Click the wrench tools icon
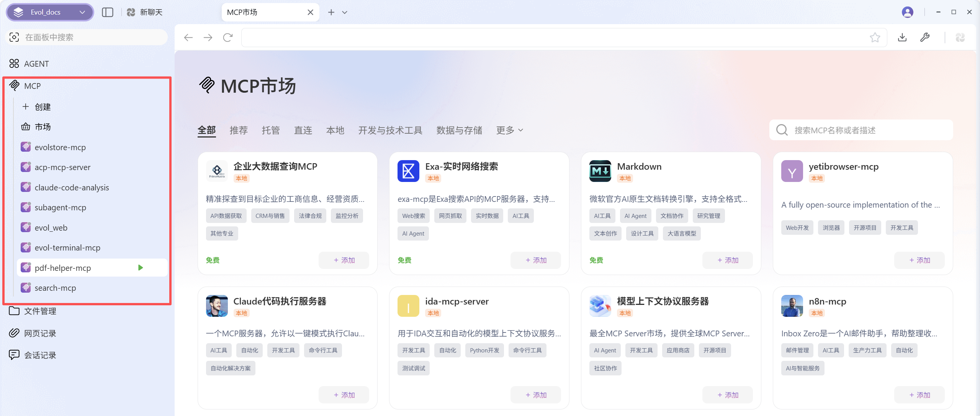 point(925,38)
